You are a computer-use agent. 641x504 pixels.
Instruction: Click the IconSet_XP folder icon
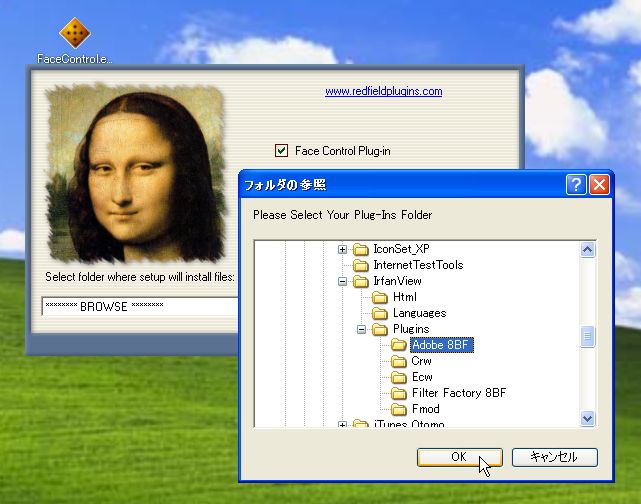[x=361, y=249]
